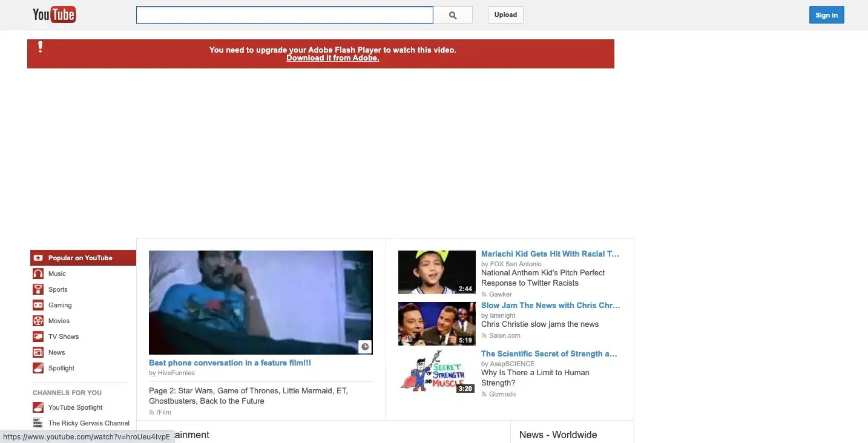The width and height of the screenshot is (868, 443).
Task: Click the exclamation alert icon in red banner
Action: [x=41, y=47]
